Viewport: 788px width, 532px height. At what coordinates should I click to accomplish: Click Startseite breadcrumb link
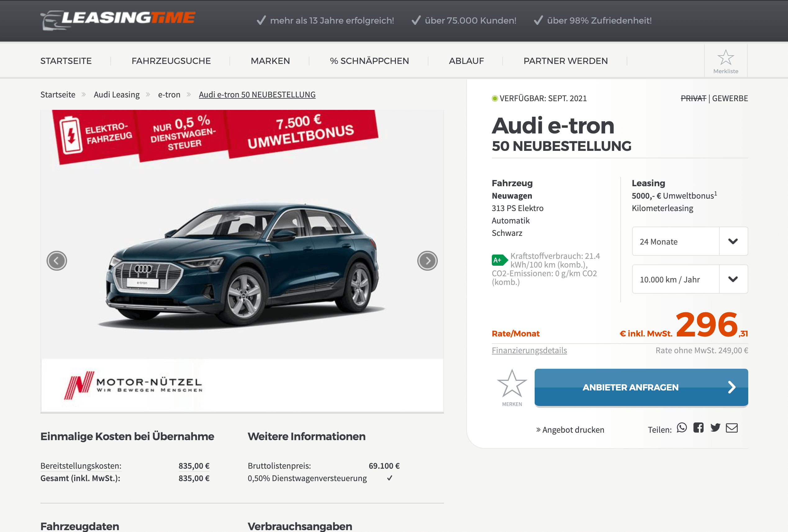pyautogui.click(x=58, y=95)
